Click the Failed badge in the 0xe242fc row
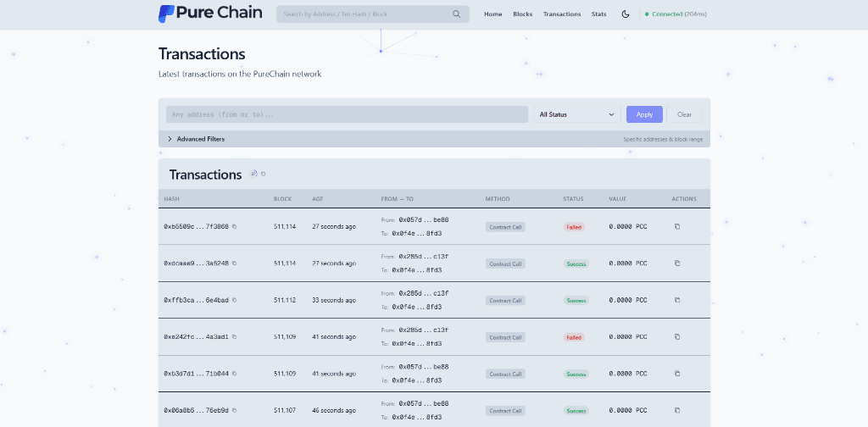 point(574,337)
